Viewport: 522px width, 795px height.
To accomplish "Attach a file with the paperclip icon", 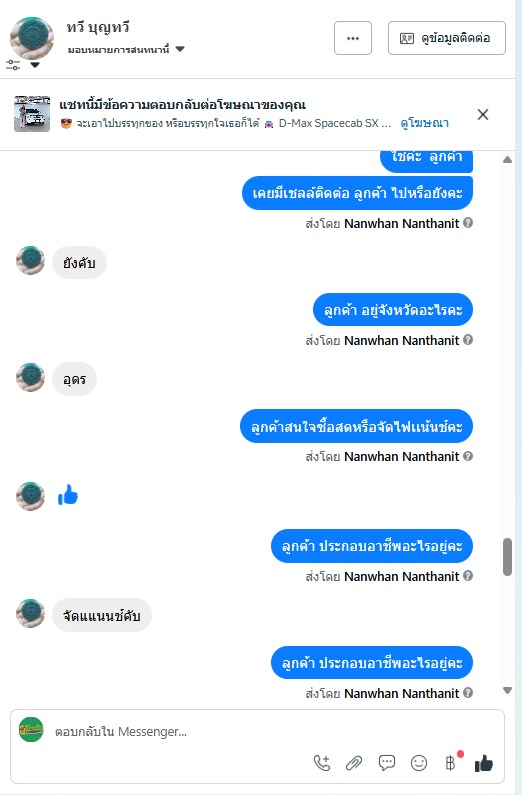I will pos(354,763).
